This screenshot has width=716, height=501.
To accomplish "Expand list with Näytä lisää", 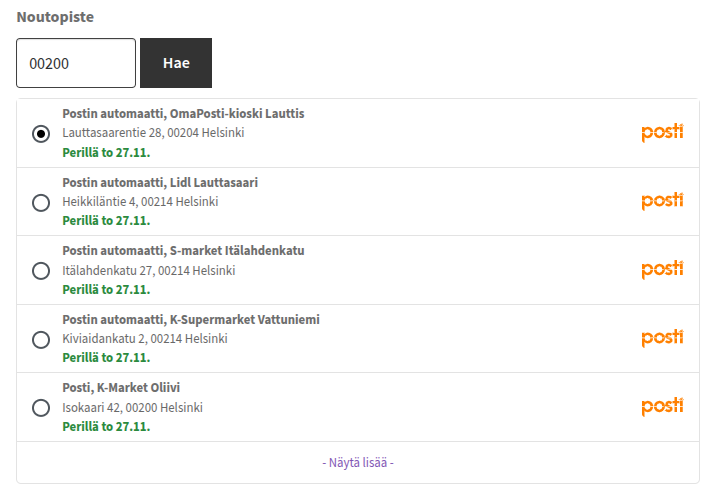I will tap(358, 463).
